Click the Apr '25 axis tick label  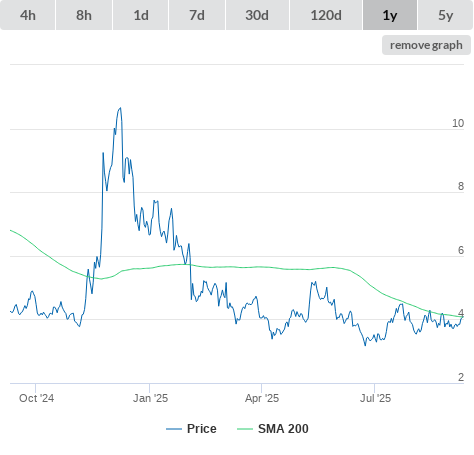(x=262, y=398)
